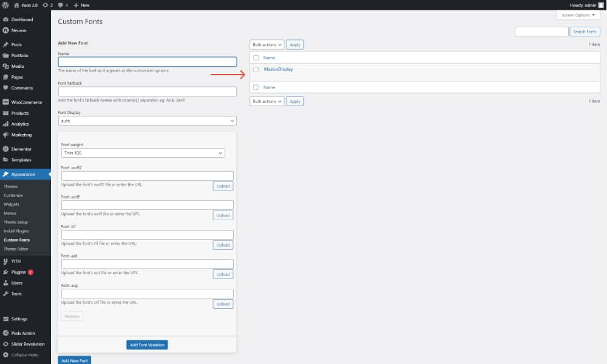Click the Comments bubble icon in admin bar
Screen dimensions: 607x364
(59, 5)
